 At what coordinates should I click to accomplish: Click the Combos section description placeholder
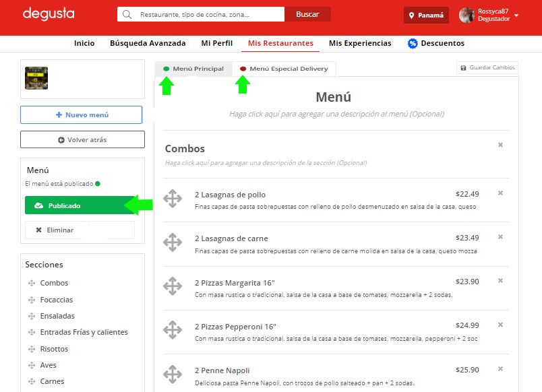point(266,163)
